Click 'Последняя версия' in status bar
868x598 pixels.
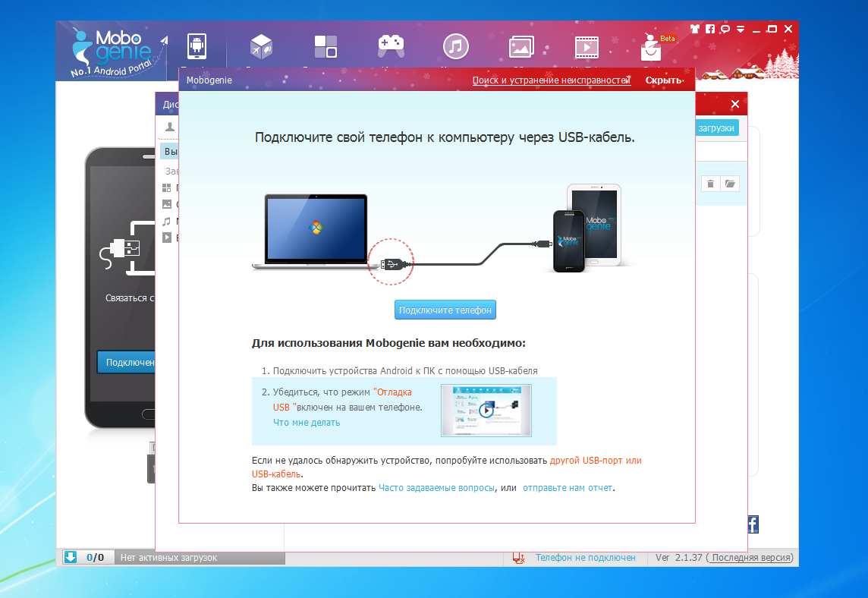click(x=750, y=558)
